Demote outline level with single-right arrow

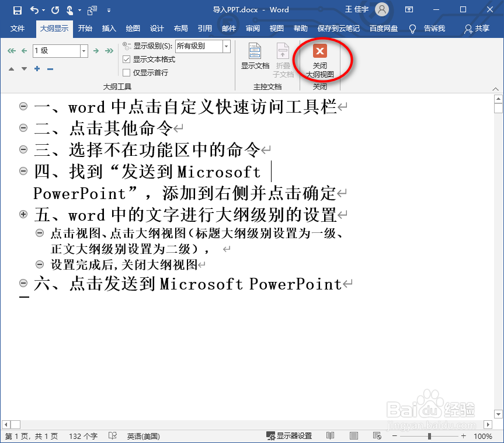pos(96,51)
